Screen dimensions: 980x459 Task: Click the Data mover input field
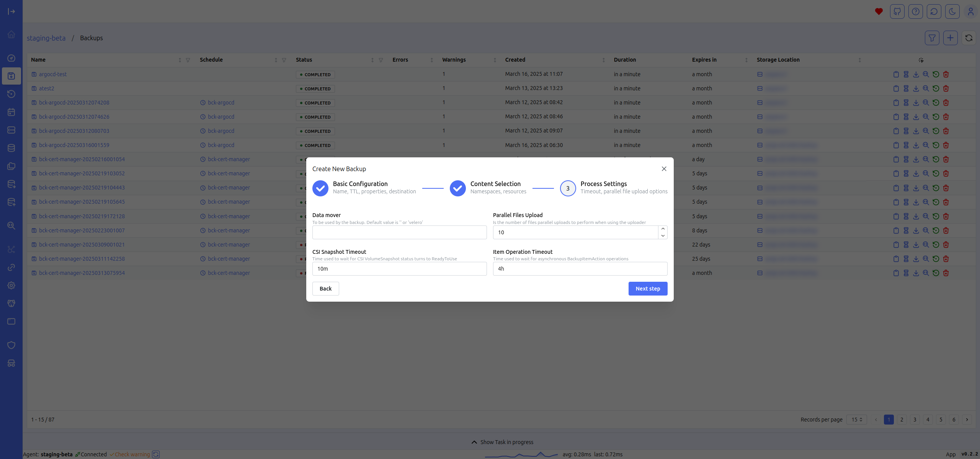tap(399, 232)
